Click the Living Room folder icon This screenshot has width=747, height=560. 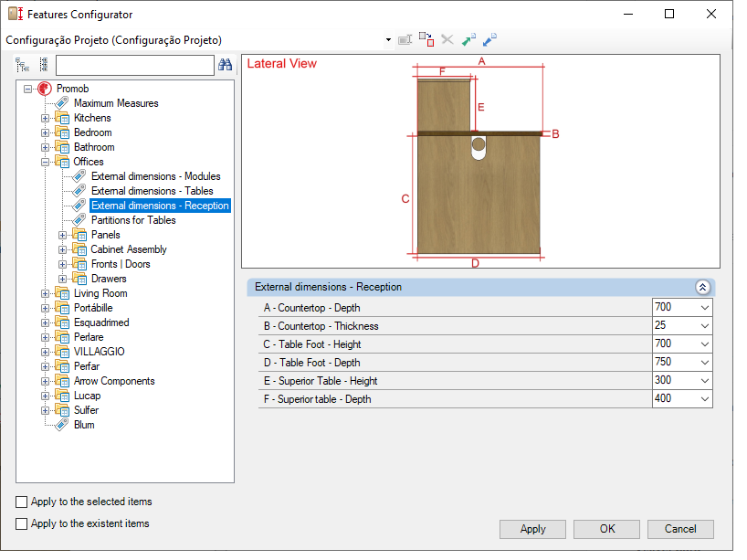62,293
